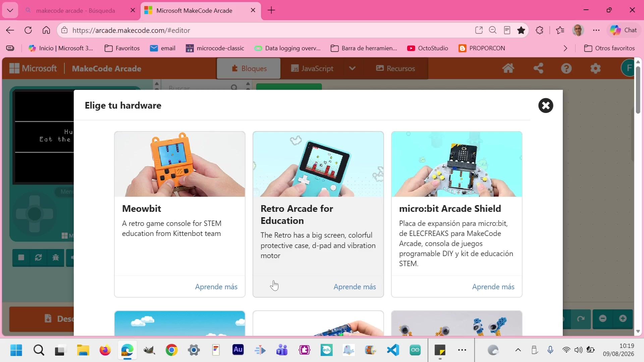Click the zoom magnifier in address bar
The image size is (644, 362).
493,30
